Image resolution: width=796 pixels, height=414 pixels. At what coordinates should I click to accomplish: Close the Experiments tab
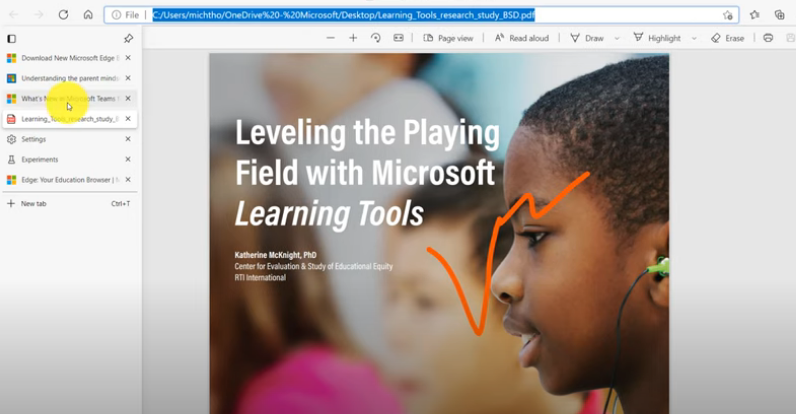(x=128, y=159)
